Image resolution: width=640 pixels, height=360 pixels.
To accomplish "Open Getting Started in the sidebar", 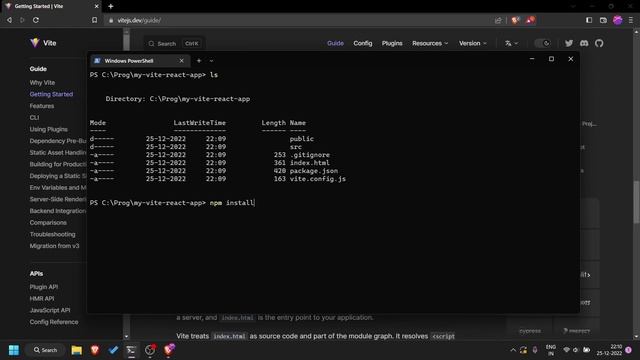I will point(51,94).
